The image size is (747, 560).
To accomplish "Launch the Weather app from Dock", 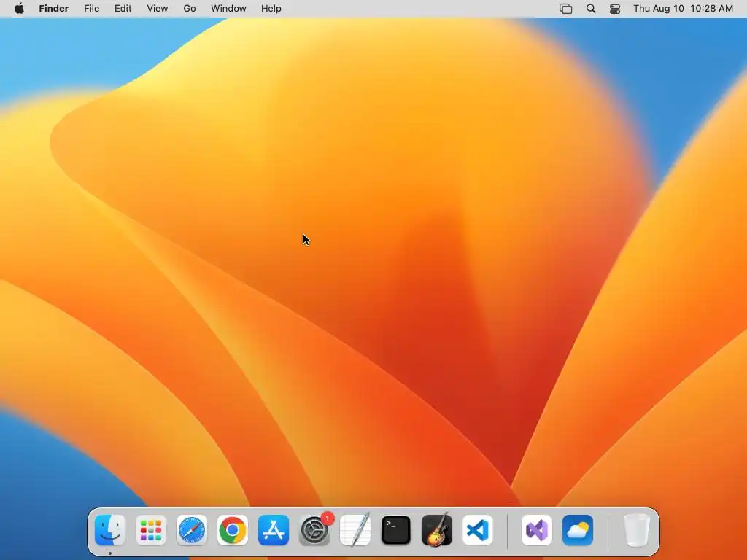I will point(578,530).
